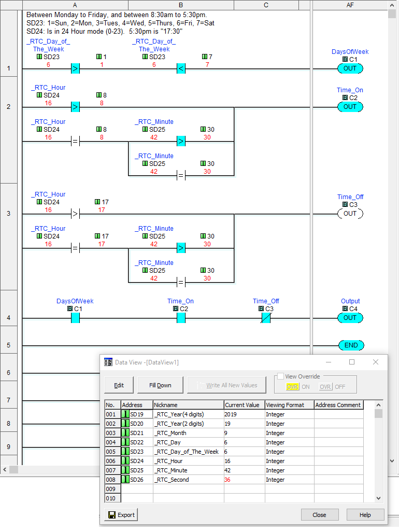
Task: Click the current value 2019 cell
Action: tap(245, 414)
